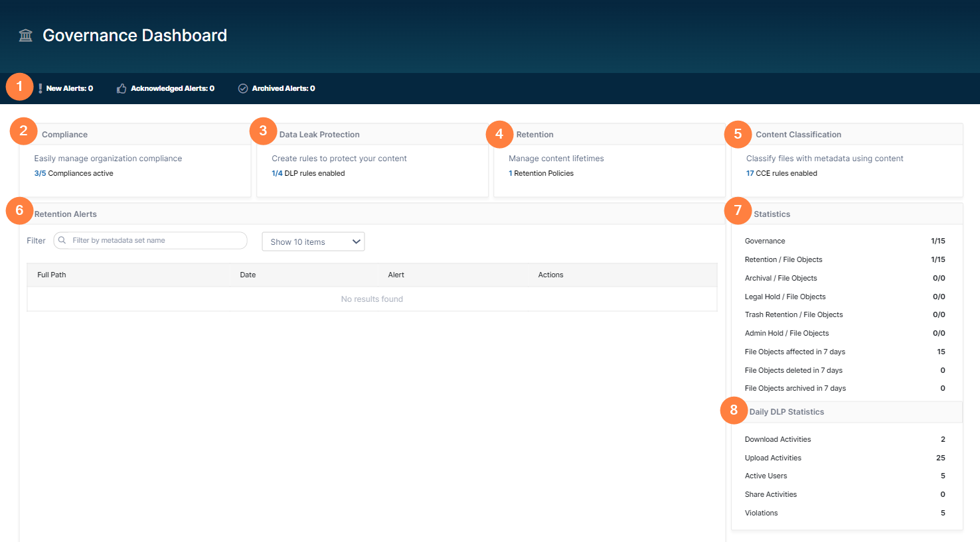
Task: Click 'Manage content lifetimes' description
Action: 556,159
